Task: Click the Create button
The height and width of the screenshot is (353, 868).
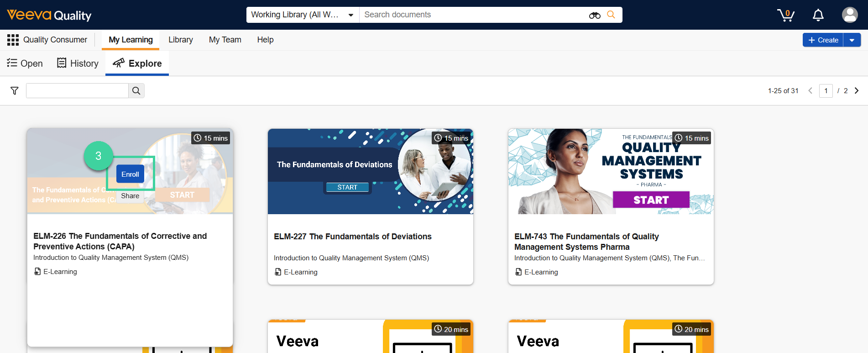Action: tap(823, 40)
